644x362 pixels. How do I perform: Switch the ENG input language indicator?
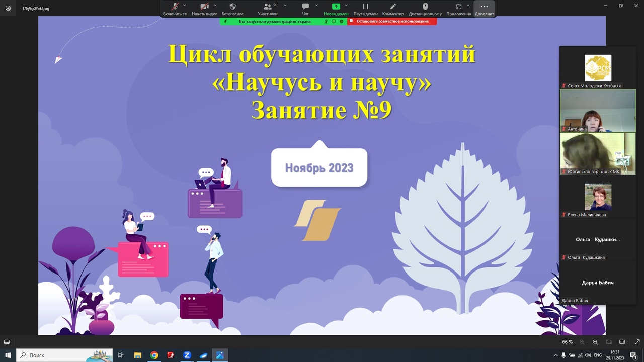(598, 355)
